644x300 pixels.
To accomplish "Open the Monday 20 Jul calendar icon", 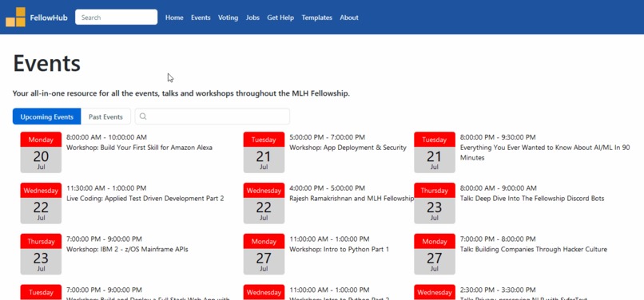I will coord(41,152).
